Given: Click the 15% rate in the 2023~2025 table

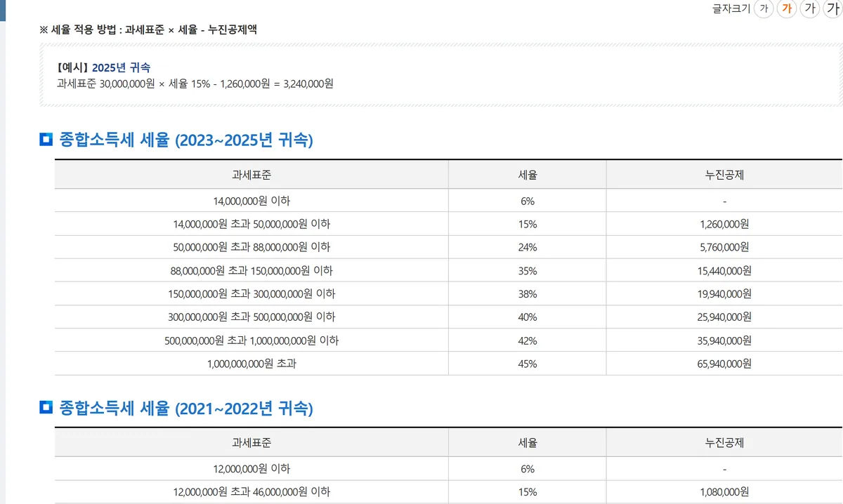Looking at the screenshot, I should point(528,224).
